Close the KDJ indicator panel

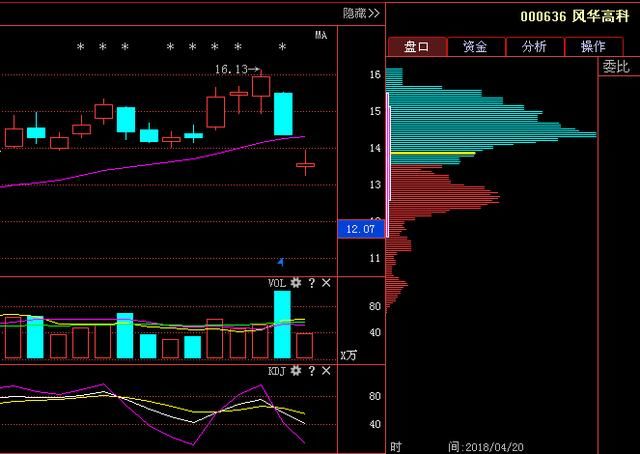[326, 372]
